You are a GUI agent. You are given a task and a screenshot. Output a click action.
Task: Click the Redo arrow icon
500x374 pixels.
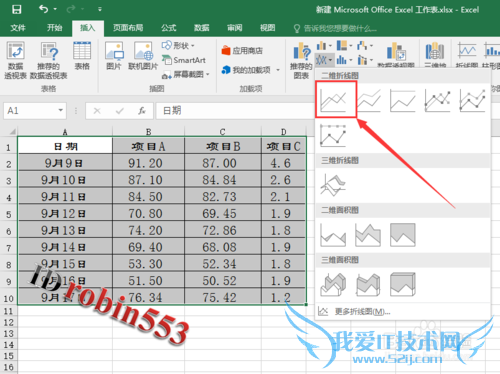pos(71,9)
